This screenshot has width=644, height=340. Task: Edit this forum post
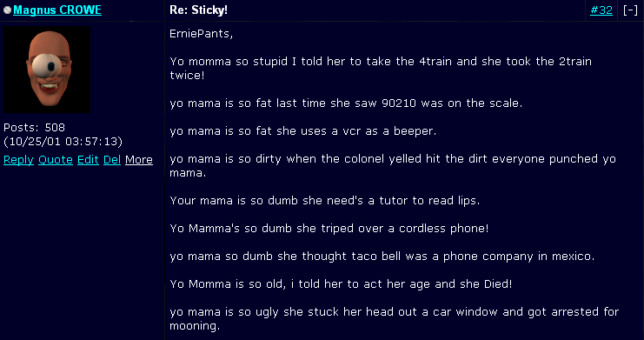pos(88,159)
